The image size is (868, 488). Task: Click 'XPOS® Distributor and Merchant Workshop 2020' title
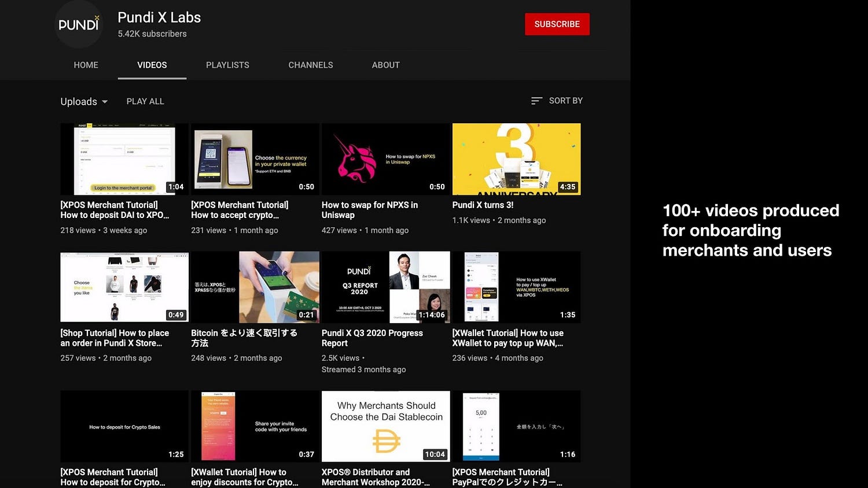point(376,477)
